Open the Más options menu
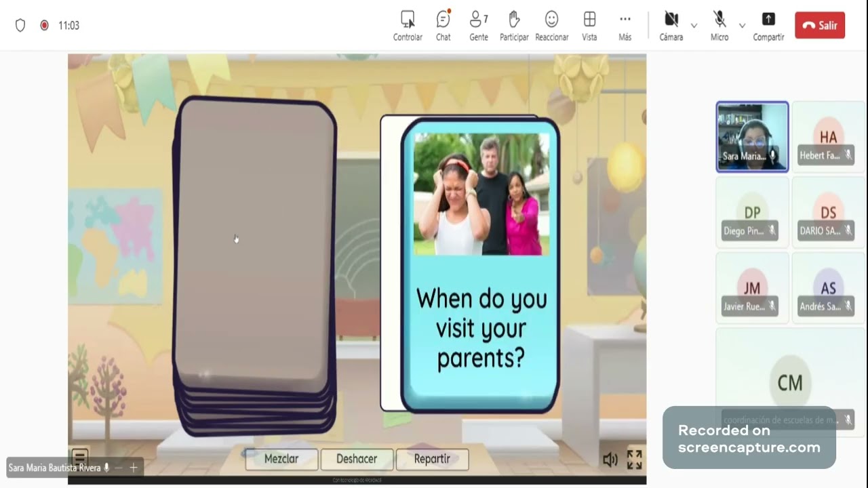868x488 pixels. coord(625,26)
